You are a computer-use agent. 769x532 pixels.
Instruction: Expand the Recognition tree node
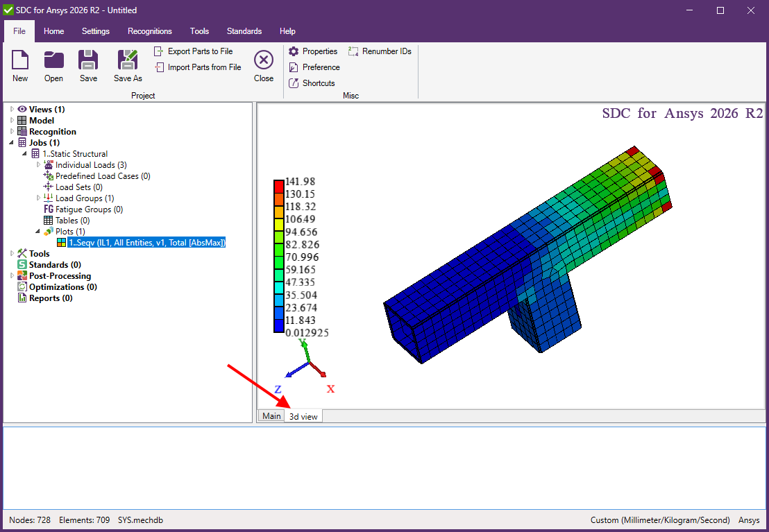(12, 132)
